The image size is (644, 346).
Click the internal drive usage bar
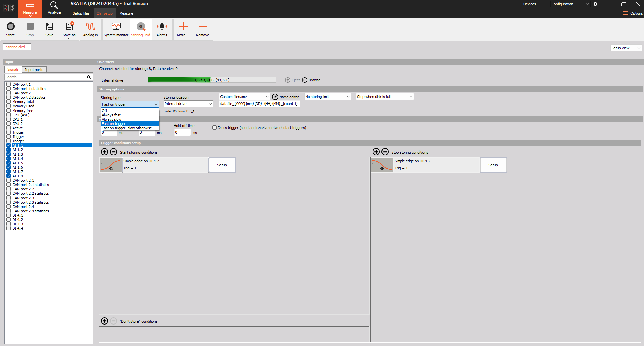[x=212, y=80]
